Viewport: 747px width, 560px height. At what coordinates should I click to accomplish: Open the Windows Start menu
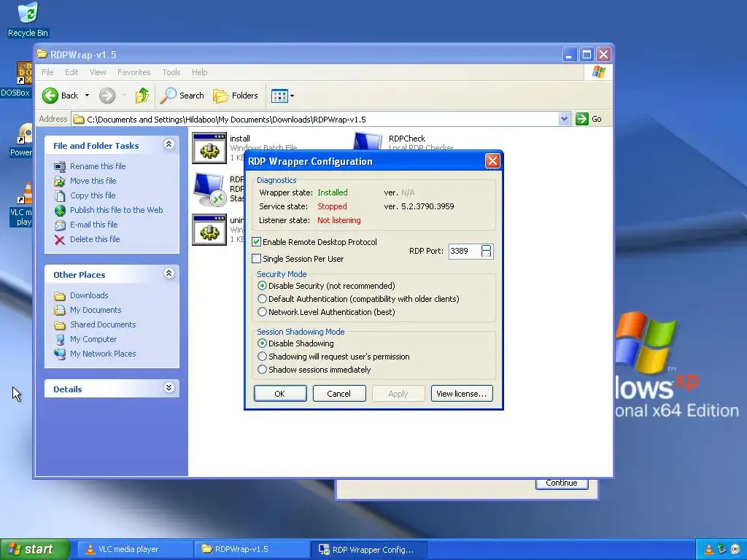tap(34, 549)
